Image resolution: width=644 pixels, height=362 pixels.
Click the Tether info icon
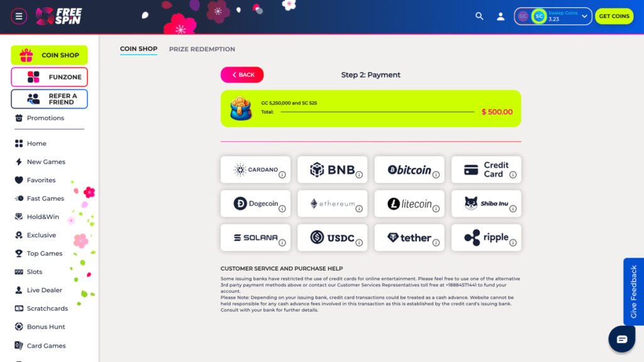click(x=436, y=243)
